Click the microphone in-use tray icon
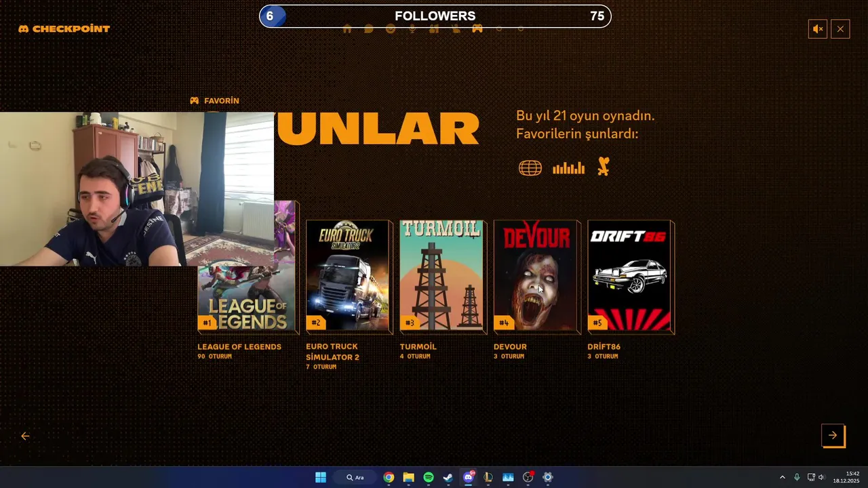The width and height of the screenshot is (868, 488). tap(797, 477)
